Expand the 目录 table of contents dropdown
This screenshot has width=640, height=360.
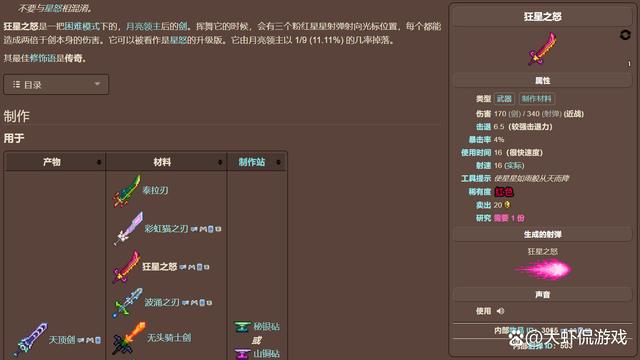pyautogui.click(x=56, y=84)
